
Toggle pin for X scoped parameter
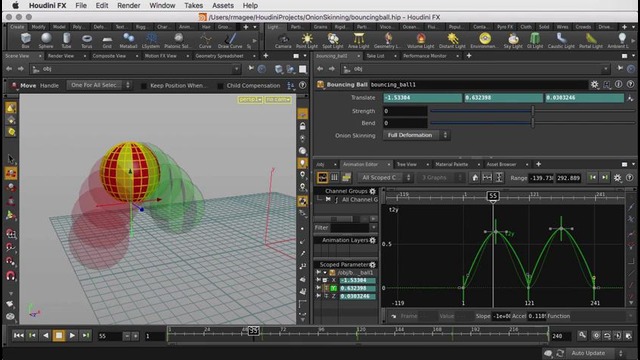pos(318,280)
